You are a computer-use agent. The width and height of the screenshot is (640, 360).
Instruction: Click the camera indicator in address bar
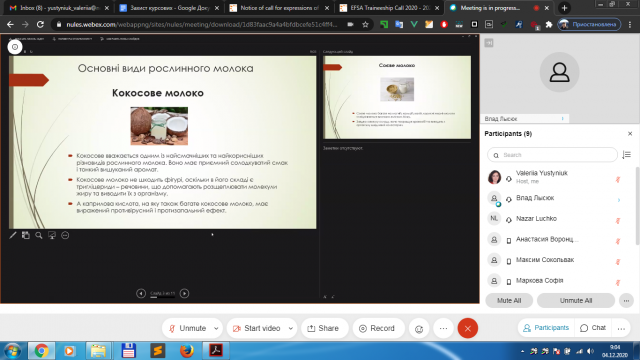350,24
